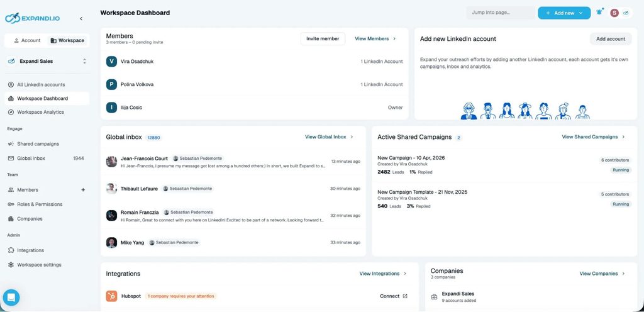644x312 pixels.
Task: Select Workspace Dashboard in sidebar
Action: (47, 99)
